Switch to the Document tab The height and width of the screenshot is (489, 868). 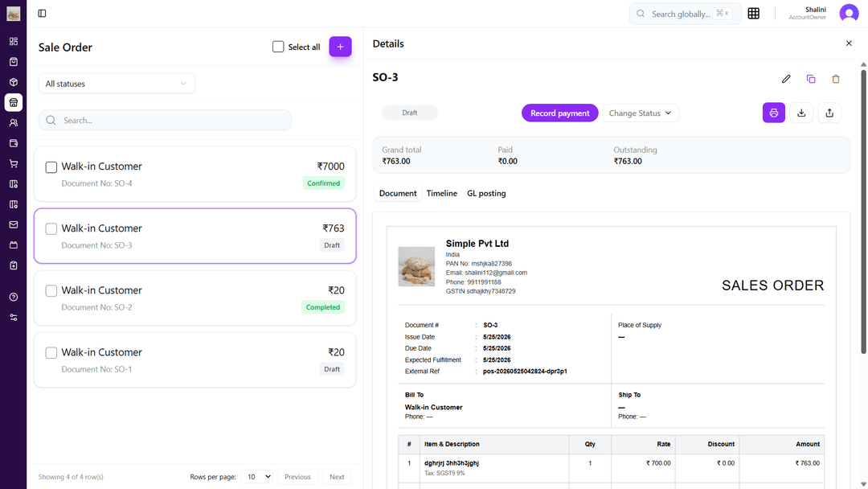tap(398, 193)
